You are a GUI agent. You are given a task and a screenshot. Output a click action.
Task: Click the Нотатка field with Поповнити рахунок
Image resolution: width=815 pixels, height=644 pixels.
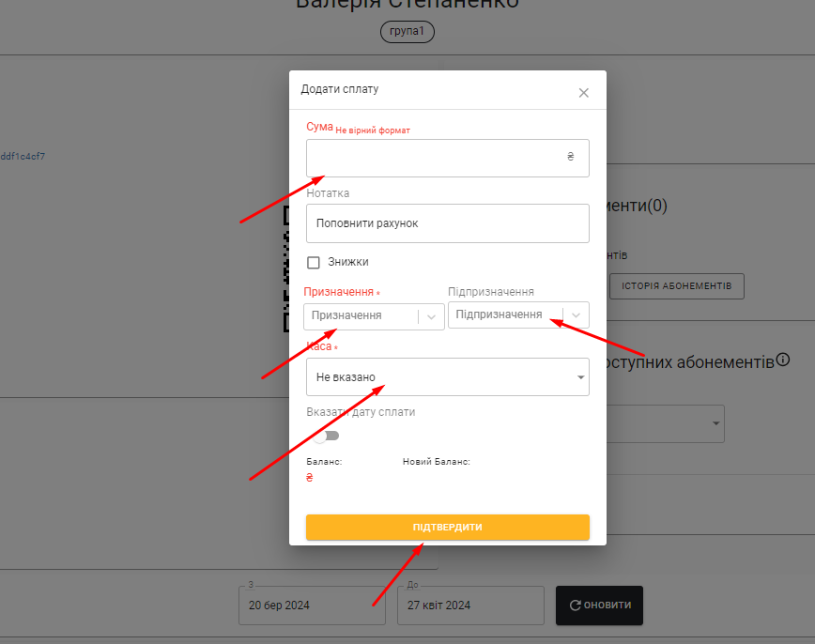pyautogui.click(x=448, y=223)
